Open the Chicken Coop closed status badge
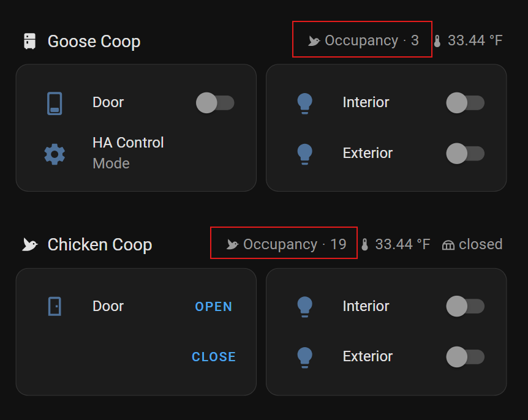 click(x=472, y=244)
